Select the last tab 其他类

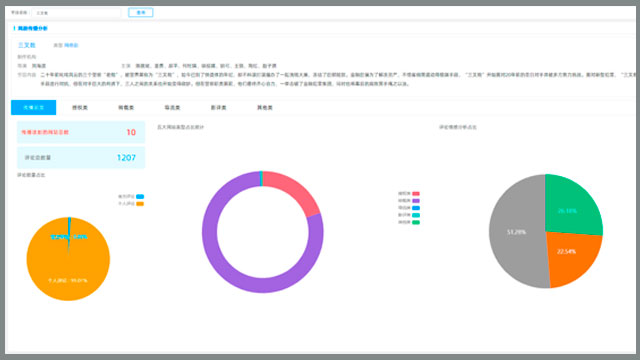pyautogui.click(x=265, y=107)
